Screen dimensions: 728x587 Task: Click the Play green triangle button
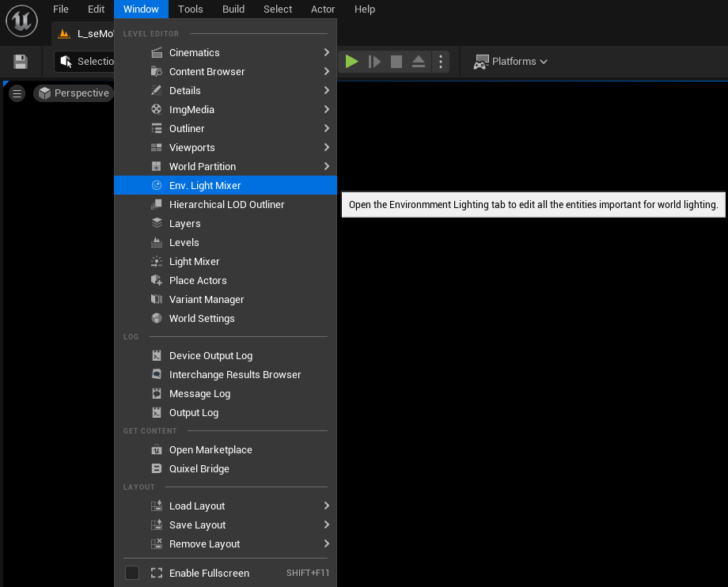351,61
